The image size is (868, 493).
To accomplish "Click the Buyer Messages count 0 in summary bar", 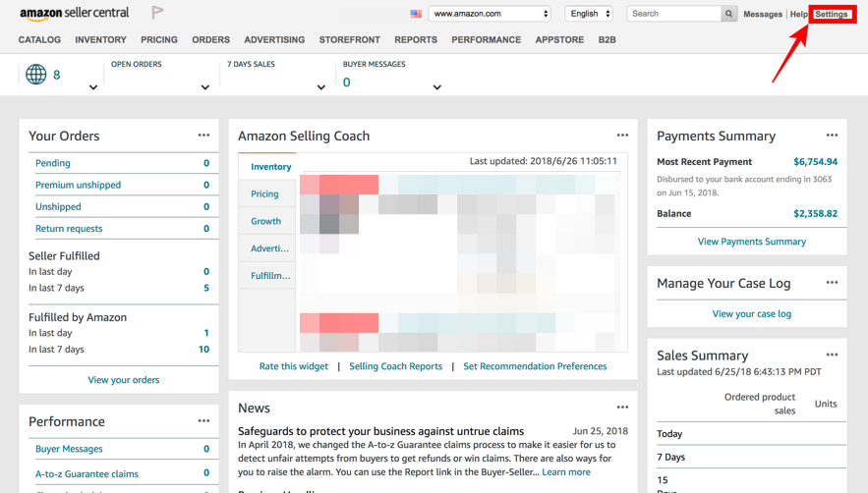I will (x=347, y=82).
